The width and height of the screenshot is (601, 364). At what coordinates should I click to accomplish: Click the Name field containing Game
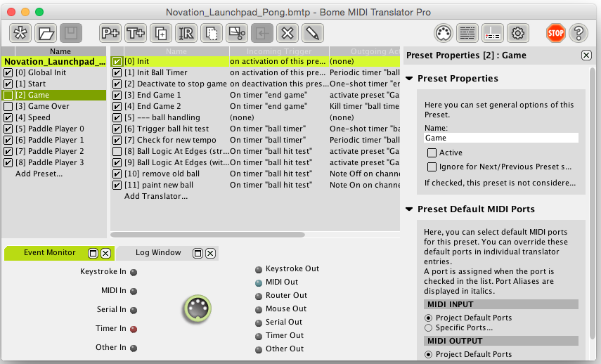tap(501, 138)
